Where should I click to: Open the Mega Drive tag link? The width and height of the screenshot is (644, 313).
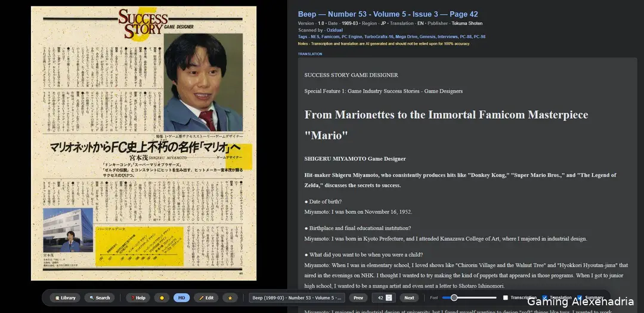(x=406, y=36)
